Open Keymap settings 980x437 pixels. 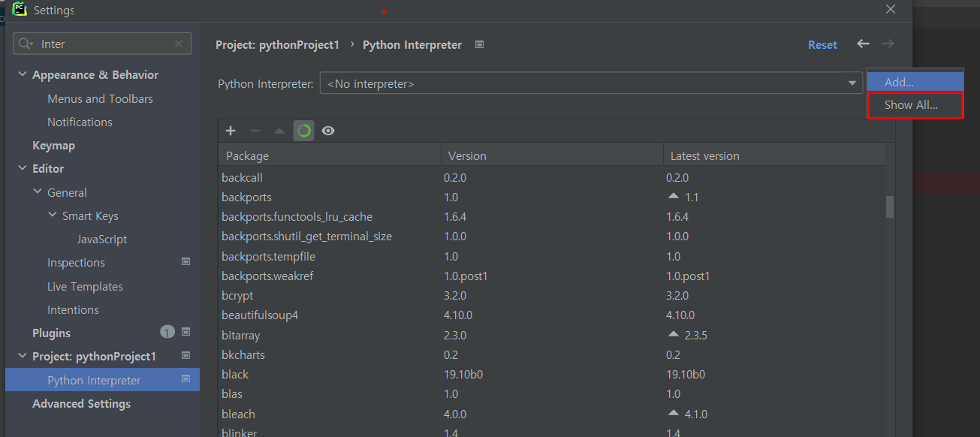[x=53, y=145]
